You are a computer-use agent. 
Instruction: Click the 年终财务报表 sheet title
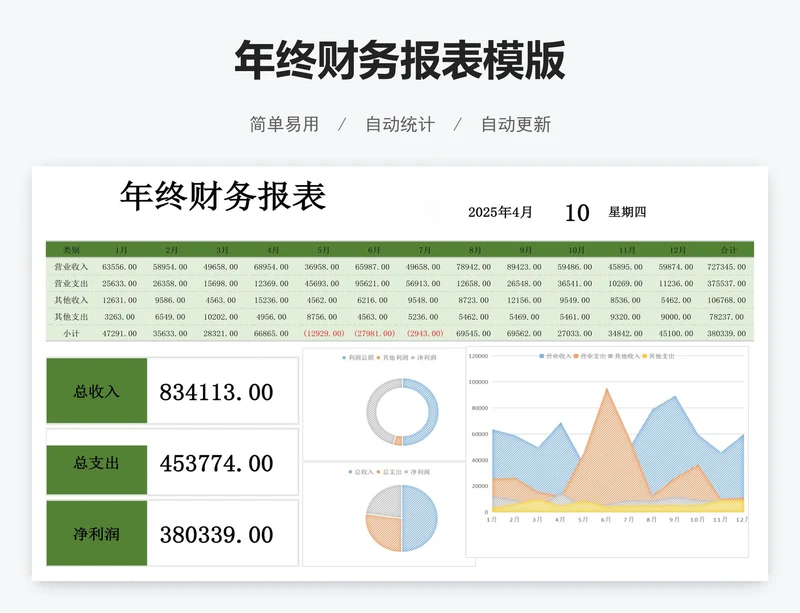click(x=223, y=196)
